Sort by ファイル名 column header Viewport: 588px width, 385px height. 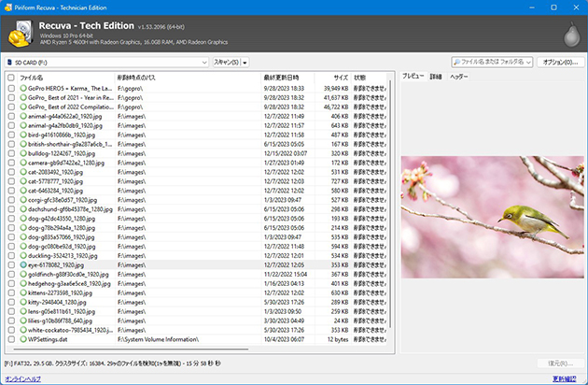click(x=65, y=78)
